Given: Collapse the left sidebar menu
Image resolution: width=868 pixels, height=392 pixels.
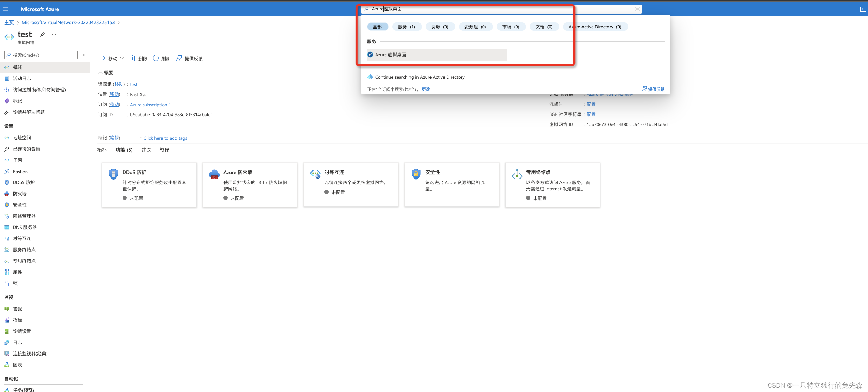Looking at the screenshot, I should 84,55.
